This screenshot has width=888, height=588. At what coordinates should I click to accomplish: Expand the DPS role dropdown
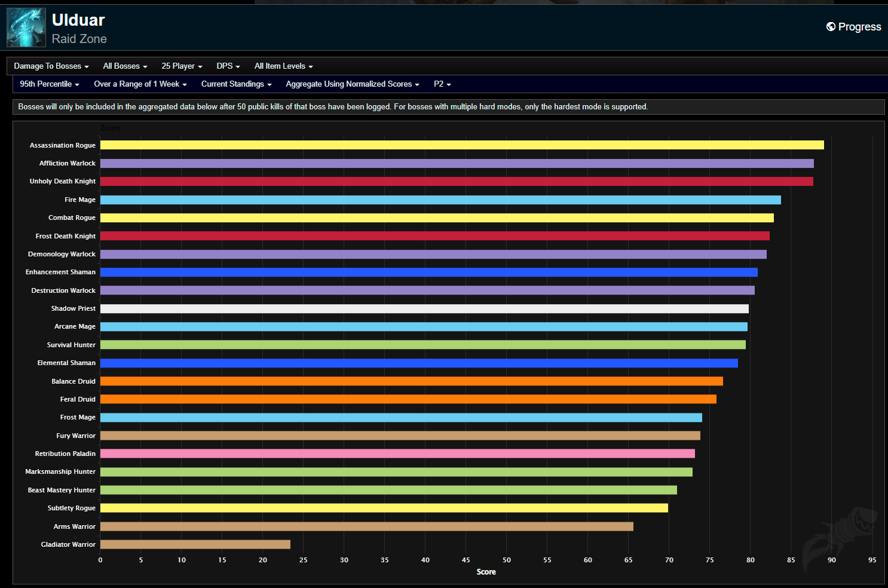pyautogui.click(x=228, y=66)
